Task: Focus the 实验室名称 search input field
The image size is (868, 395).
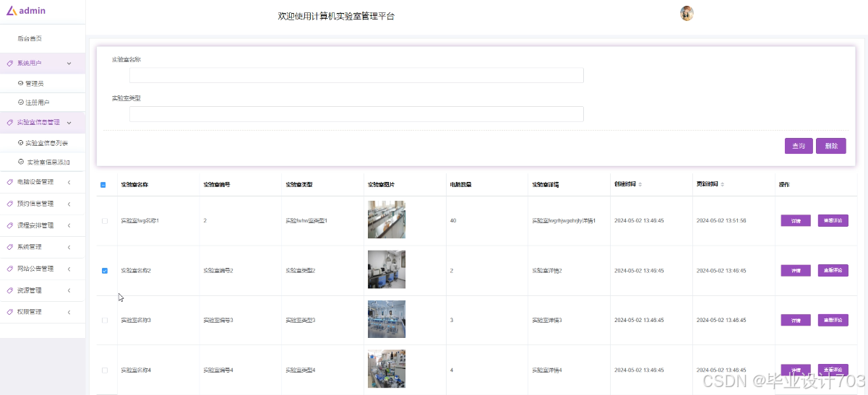Action: (x=356, y=75)
